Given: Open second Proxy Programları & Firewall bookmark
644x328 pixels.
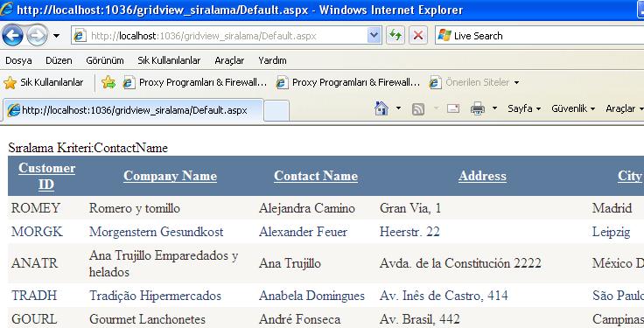Looking at the screenshot, I should coord(348,82).
